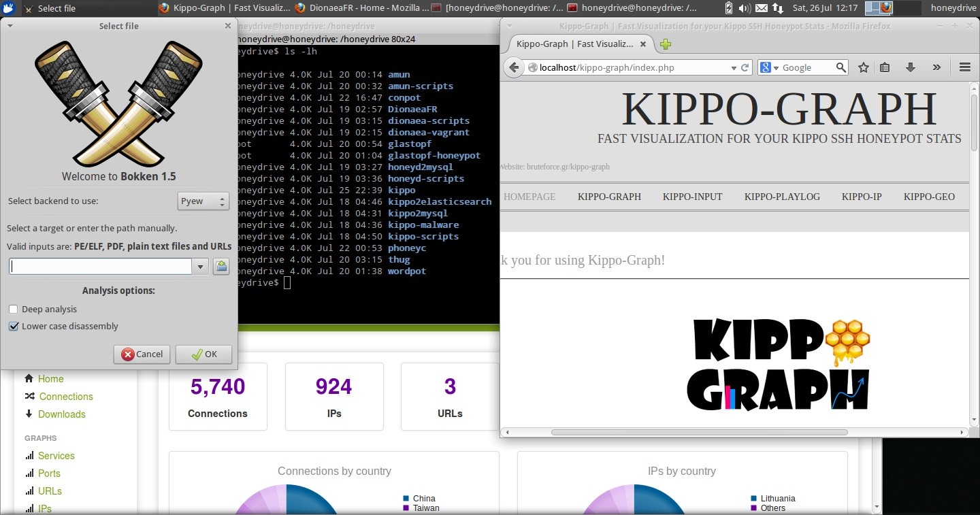
Task: Open the Xfce applications menu mouse icon
Action: (9, 8)
